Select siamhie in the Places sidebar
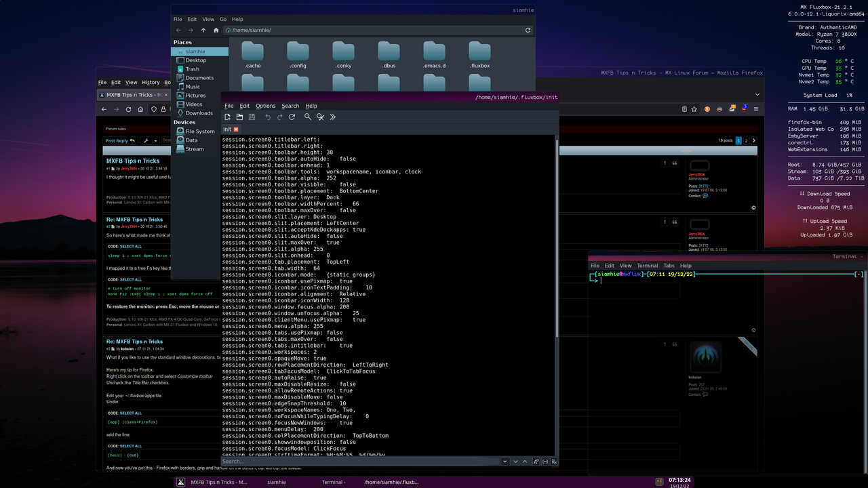This screenshot has width=868, height=488. click(x=200, y=52)
